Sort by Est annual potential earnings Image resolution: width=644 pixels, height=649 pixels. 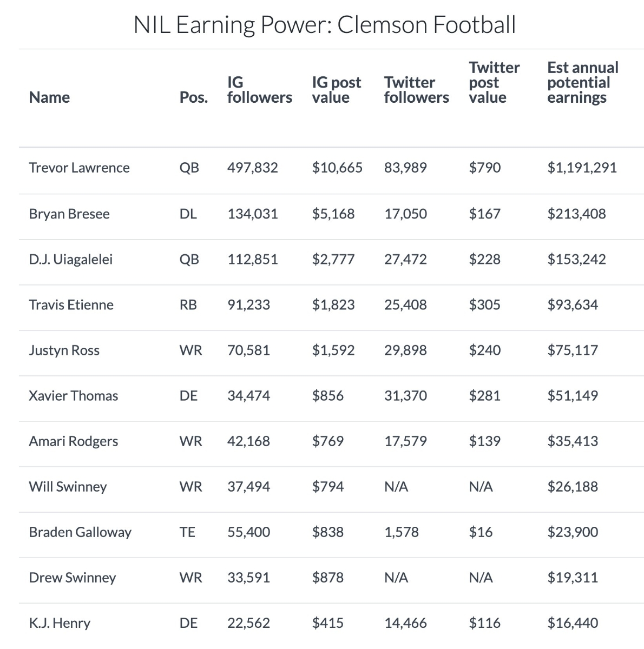582,82
